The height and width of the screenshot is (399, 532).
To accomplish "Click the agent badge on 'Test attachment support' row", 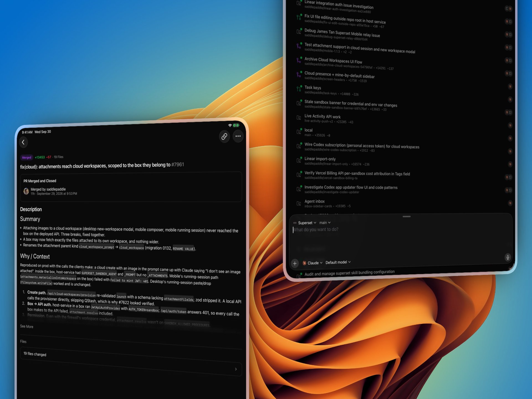I will (508, 47).
